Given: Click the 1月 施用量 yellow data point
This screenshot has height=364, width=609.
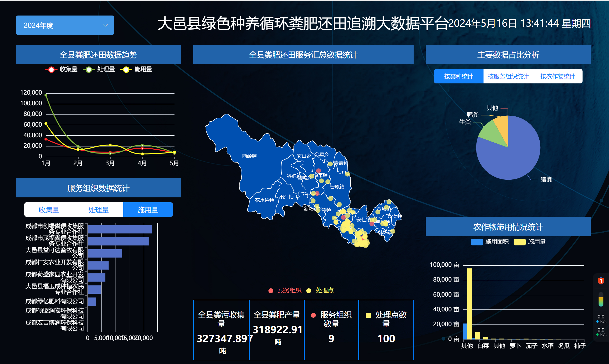Looking at the screenshot, I should click(x=46, y=124).
